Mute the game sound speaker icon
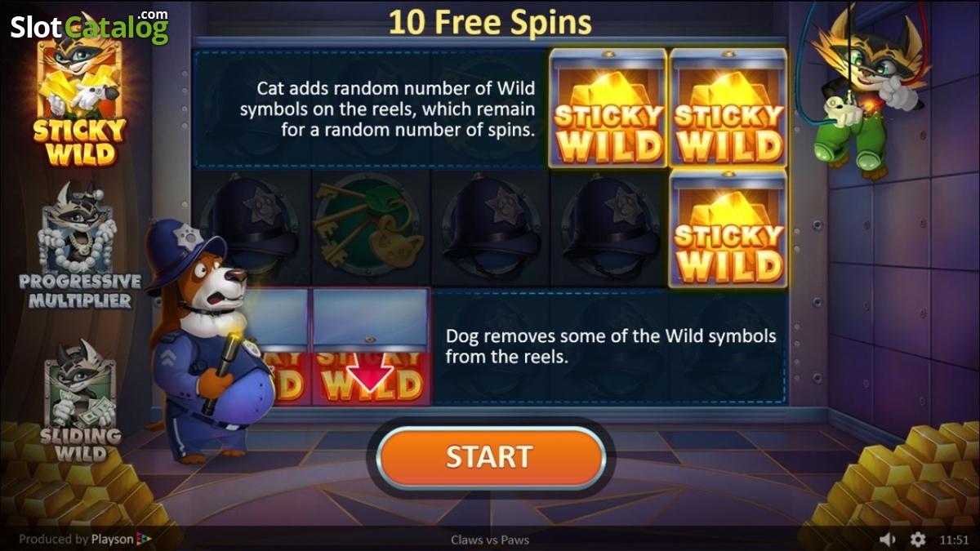This screenshot has width=980, height=551. 888,540
